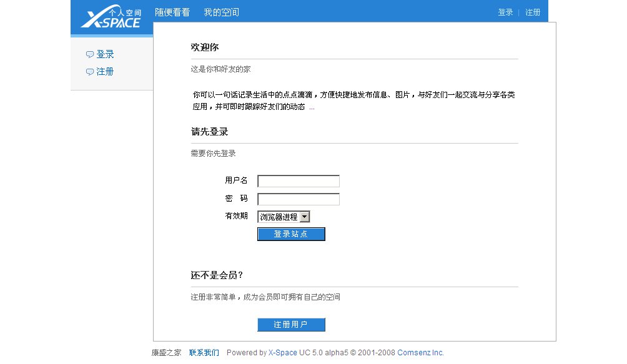Click the 还不是会员? heading
This screenshot has height=364, width=627.
pyautogui.click(x=217, y=275)
